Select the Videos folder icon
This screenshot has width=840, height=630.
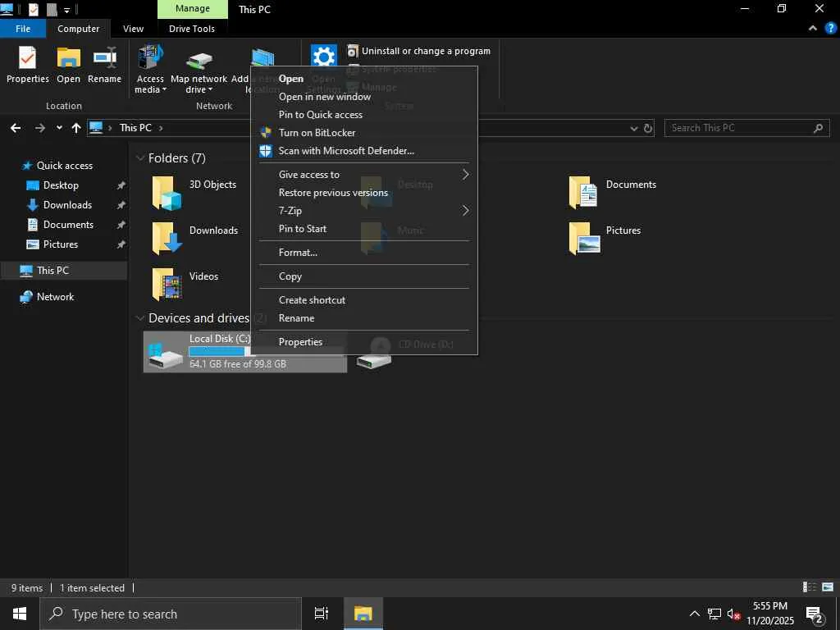tap(167, 284)
